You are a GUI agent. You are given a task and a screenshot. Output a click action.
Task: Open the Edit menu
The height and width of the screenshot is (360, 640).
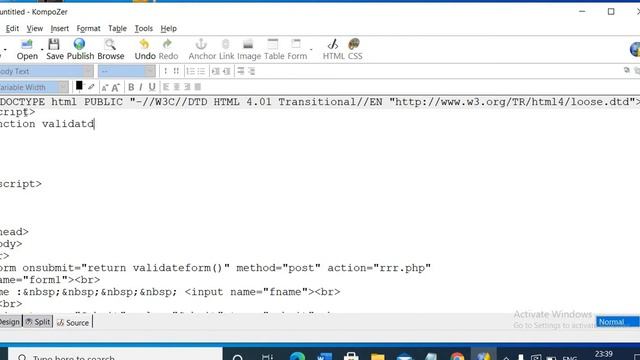(x=12, y=29)
